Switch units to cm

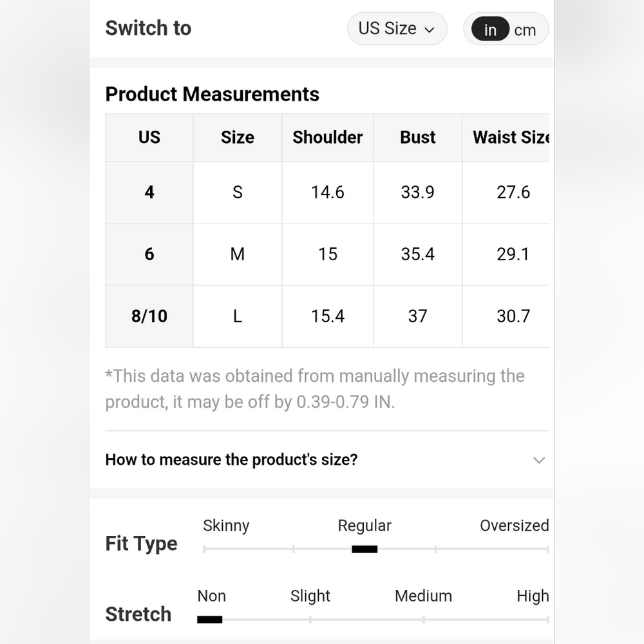click(x=525, y=30)
